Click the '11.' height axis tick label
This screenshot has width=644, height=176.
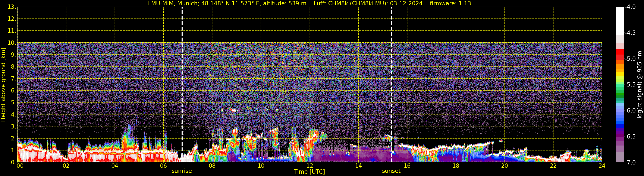point(12,31)
